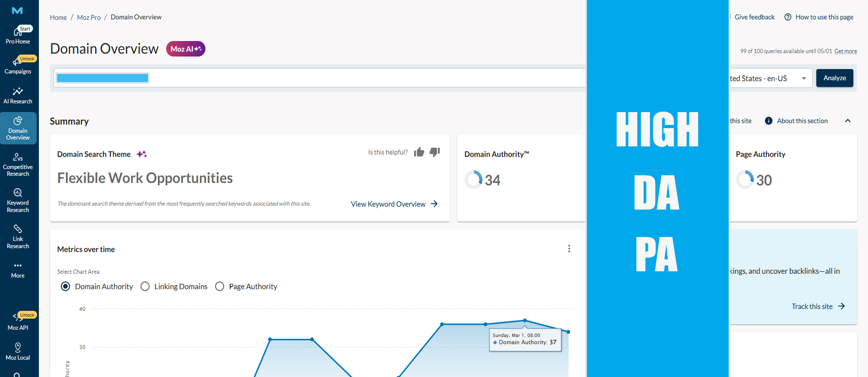Go to Home breadcrumb
Image resolution: width=868 pixels, height=377 pixels.
tap(58, 17)
